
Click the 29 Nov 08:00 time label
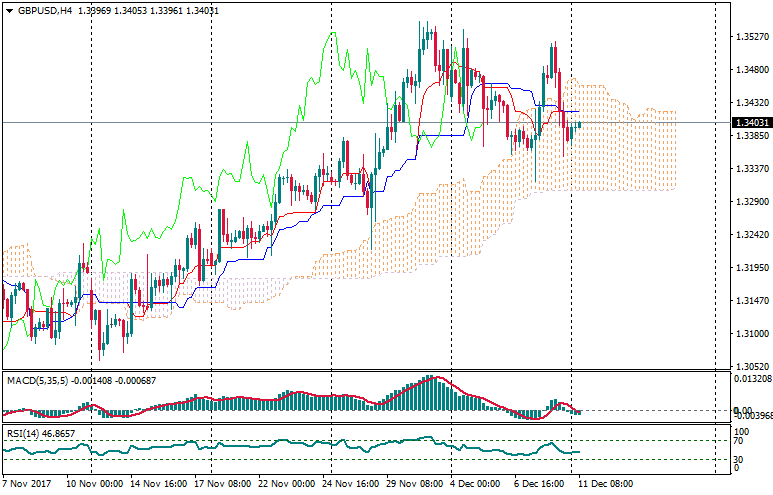coord(416,483)
